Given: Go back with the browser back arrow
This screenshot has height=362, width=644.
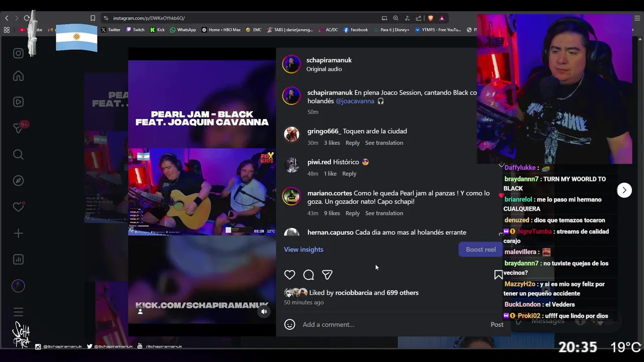Looking at the screenshot, I should (7, 18).
